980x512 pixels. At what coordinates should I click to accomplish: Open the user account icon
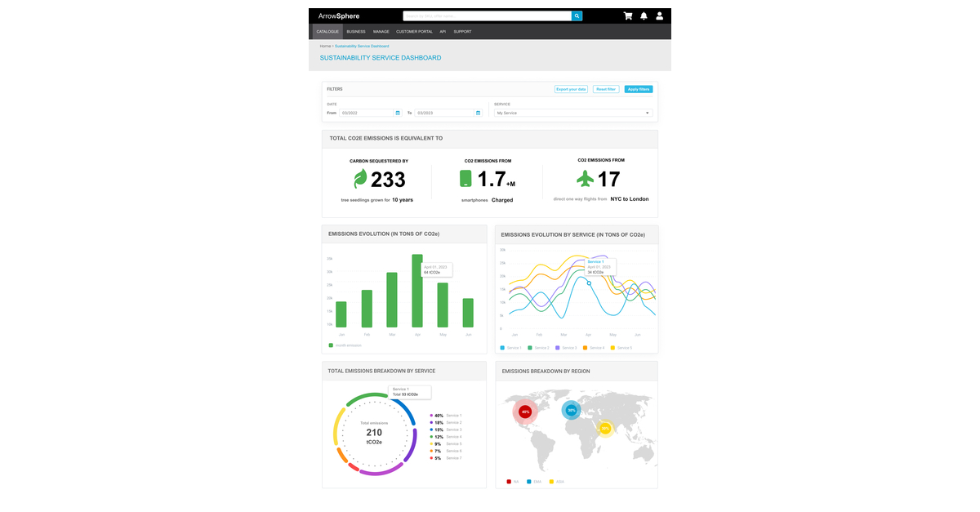point(660,16)
